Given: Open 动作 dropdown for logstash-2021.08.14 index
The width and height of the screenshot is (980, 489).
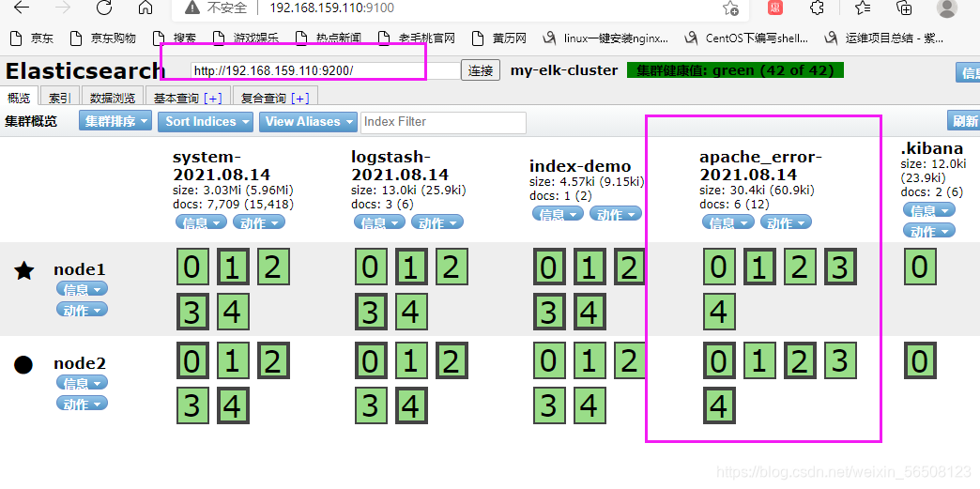Looking at the screenshot, I should click(x=436, y=222).
